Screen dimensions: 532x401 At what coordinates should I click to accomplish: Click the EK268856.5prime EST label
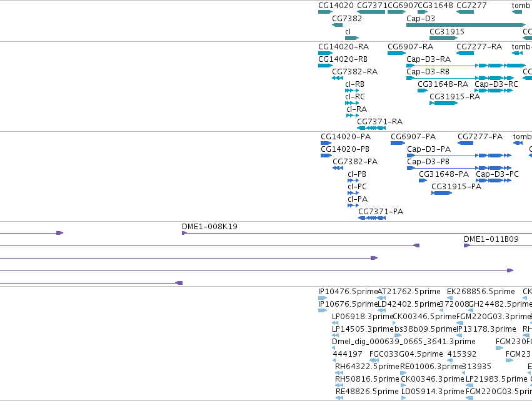pyautogui.click(x=481, y=292)
